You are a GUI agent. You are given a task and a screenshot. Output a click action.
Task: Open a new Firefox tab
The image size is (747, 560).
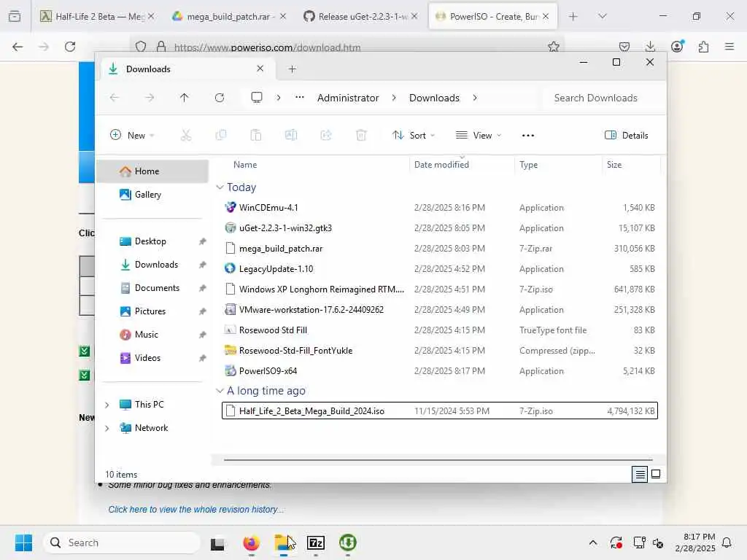click(573, 16)
